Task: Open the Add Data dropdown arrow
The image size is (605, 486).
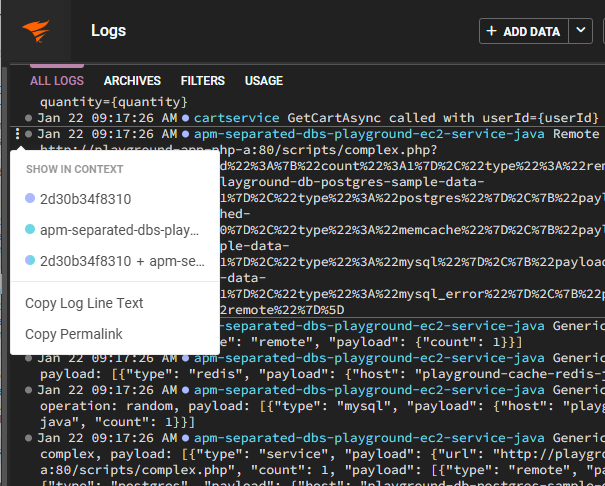Action: point(581,31)
